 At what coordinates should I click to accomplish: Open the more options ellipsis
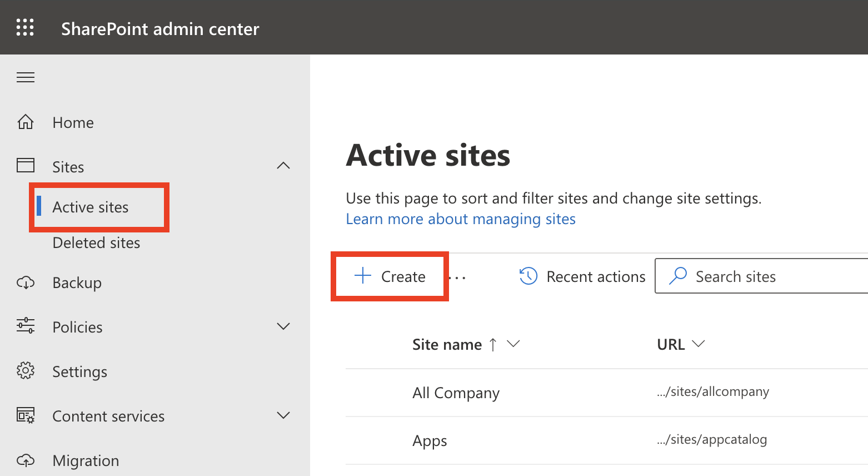point(457,277)
